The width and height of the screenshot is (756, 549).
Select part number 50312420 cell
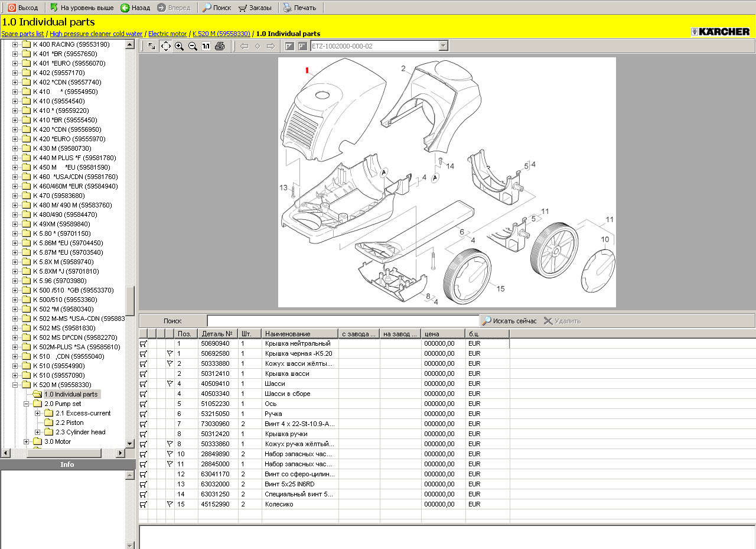[217, 434]
